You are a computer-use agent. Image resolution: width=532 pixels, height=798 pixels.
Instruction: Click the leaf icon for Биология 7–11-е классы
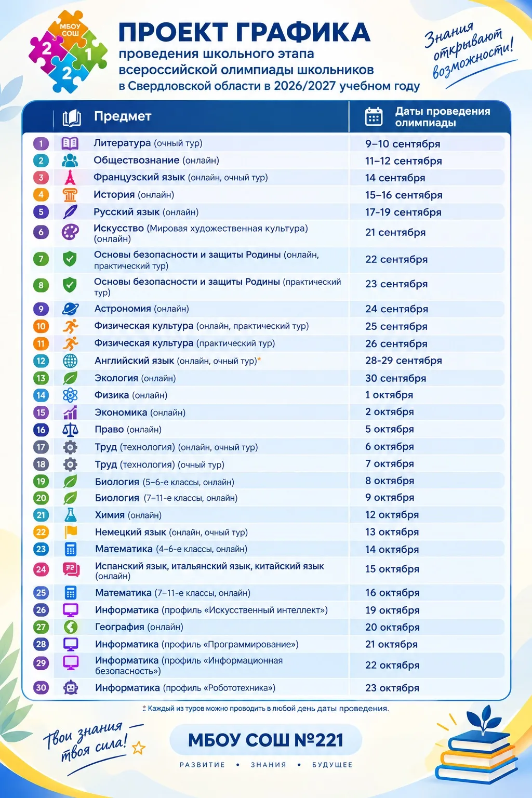click(x=70, y=498)
